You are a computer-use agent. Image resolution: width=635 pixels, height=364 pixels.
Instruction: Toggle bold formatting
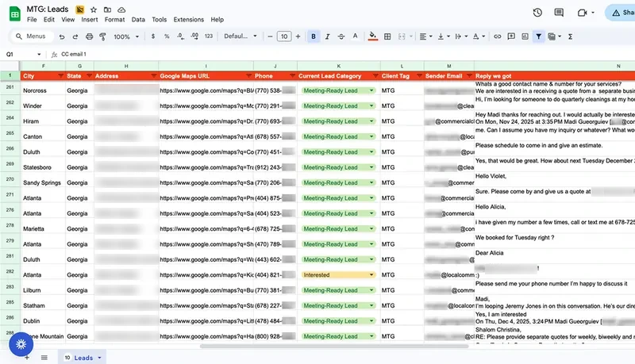(x=313, y=36)
